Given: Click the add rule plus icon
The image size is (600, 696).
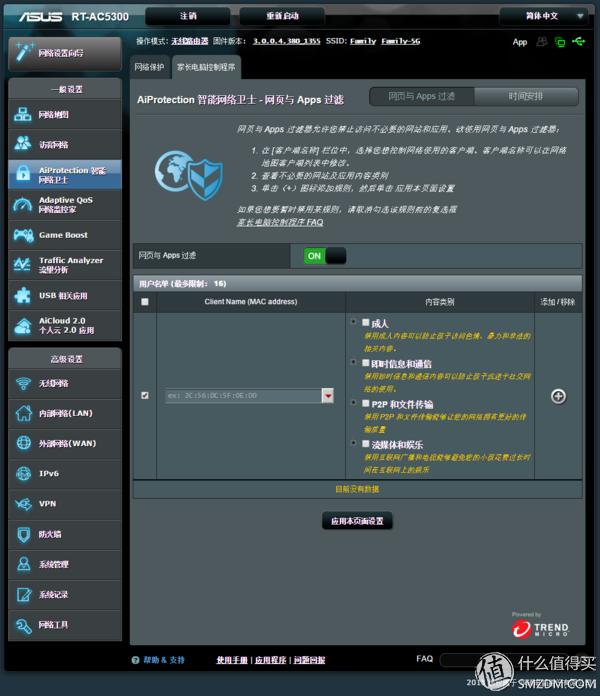Looking at the screenshot, I should [558, 396].
